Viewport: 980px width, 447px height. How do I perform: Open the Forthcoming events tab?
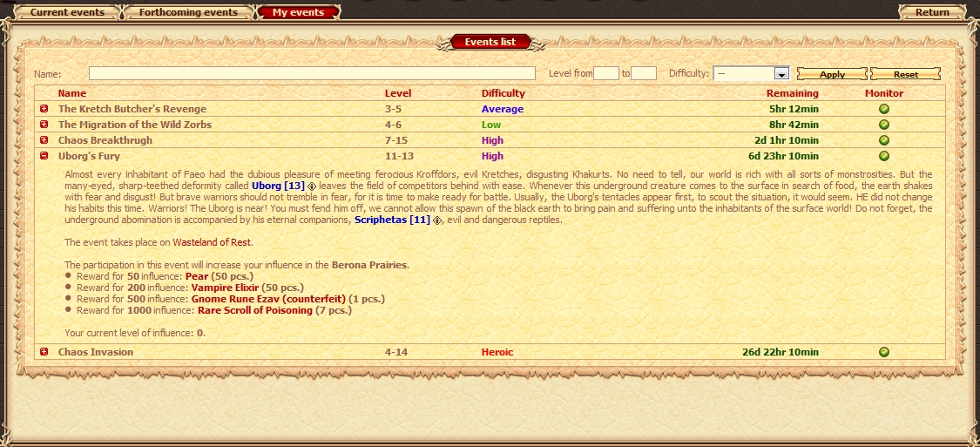[188, 12]
